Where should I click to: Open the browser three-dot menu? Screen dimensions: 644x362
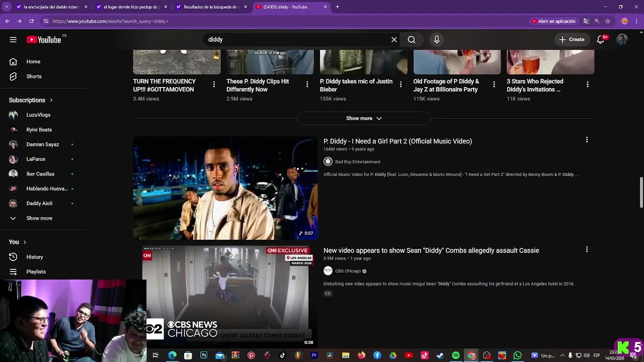[636, 21]
